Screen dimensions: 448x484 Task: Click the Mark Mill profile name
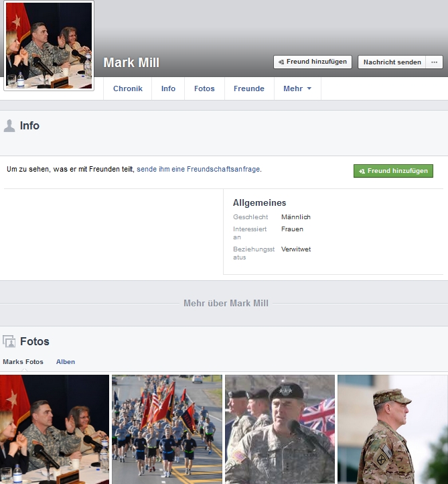tap(131, 63)
